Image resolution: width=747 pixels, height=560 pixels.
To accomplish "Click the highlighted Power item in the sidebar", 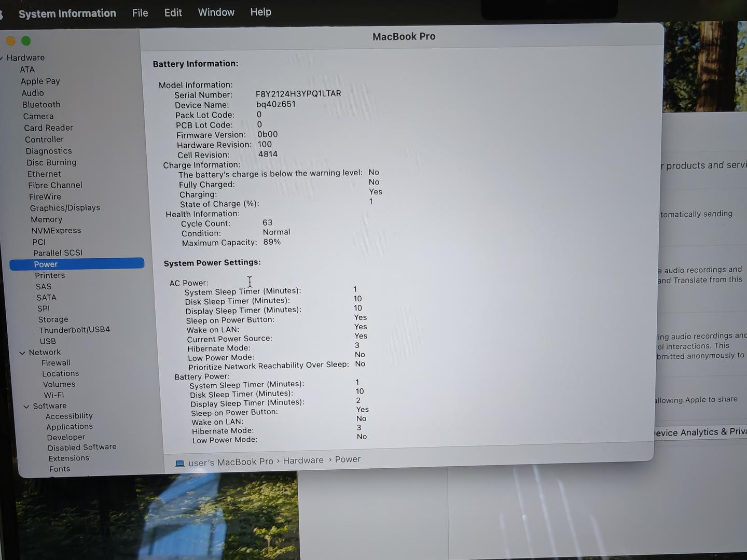I will click(77, 264).
